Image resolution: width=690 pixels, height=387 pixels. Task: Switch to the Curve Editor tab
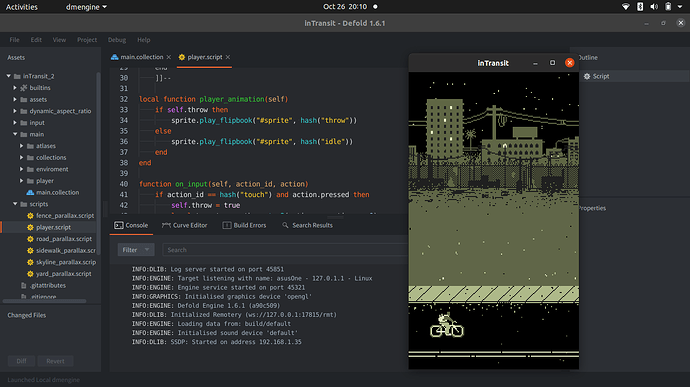(x=184, y=225)
